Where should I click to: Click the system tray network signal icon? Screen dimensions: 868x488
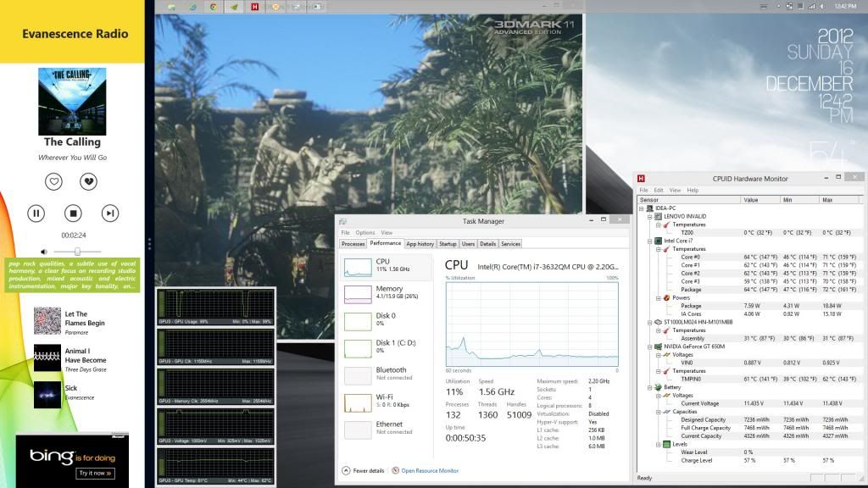click(811, 6)
